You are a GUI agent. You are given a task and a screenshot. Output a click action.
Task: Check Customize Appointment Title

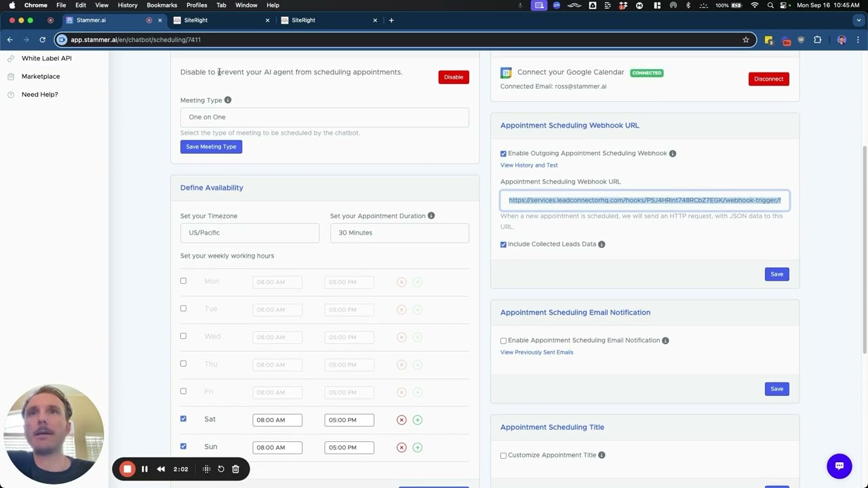point(503,455)
